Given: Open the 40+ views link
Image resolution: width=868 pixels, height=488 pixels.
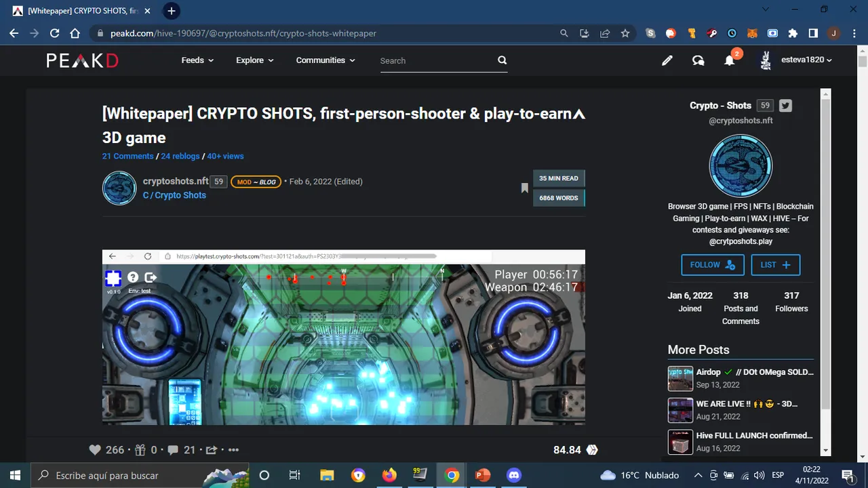Looking at the screenshot, I should click(225, 156).
